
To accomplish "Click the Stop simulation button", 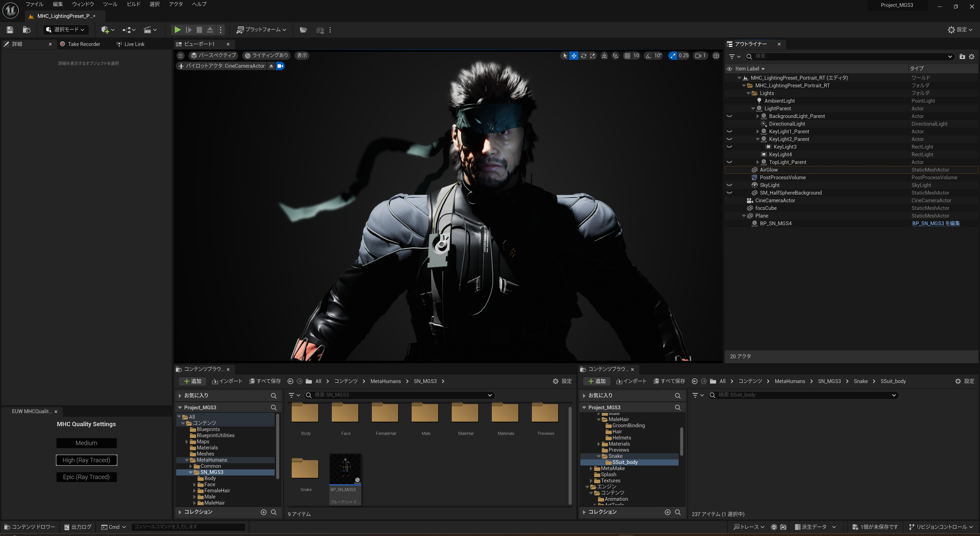I will click(x=199, y=30).
